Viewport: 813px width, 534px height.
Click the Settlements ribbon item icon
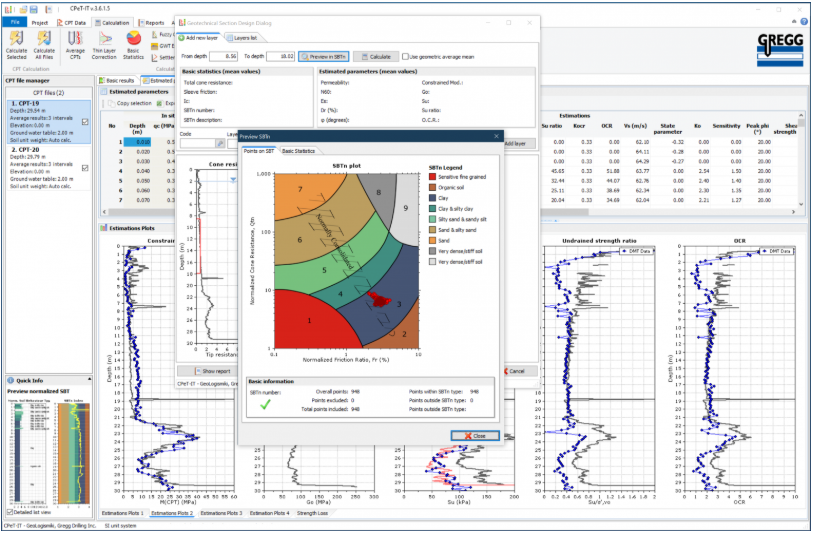point(155,58)
